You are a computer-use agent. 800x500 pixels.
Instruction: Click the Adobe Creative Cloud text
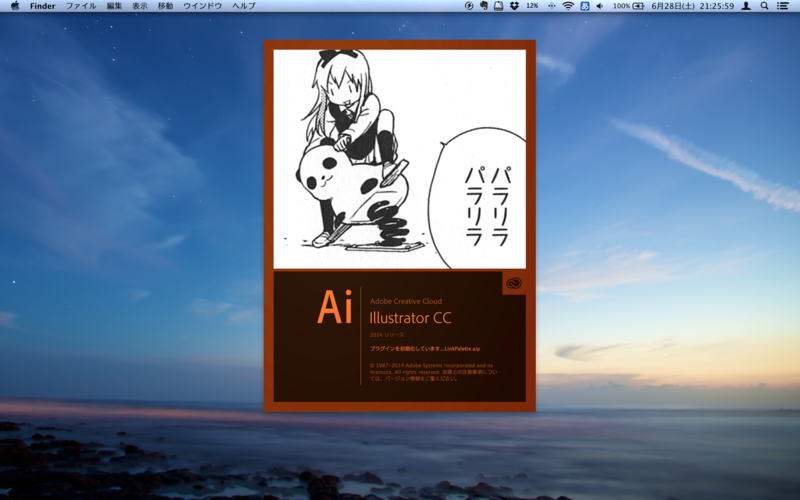pos(406,301)
